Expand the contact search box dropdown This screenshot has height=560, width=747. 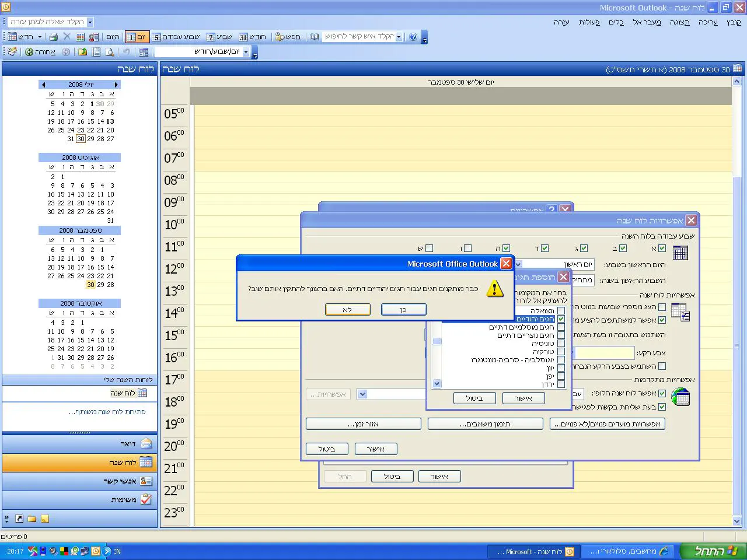[x=399, y=37]
